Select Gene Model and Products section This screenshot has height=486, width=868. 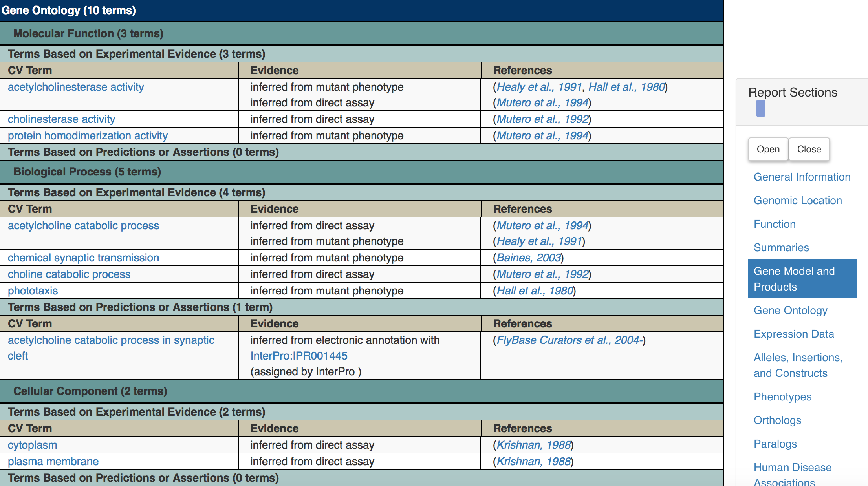[x=802, y=279]
